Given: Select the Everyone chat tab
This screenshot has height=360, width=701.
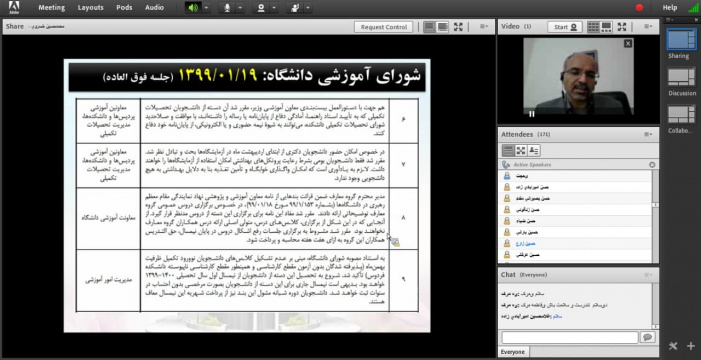Looking at the screenshot, I should [513, 352].
